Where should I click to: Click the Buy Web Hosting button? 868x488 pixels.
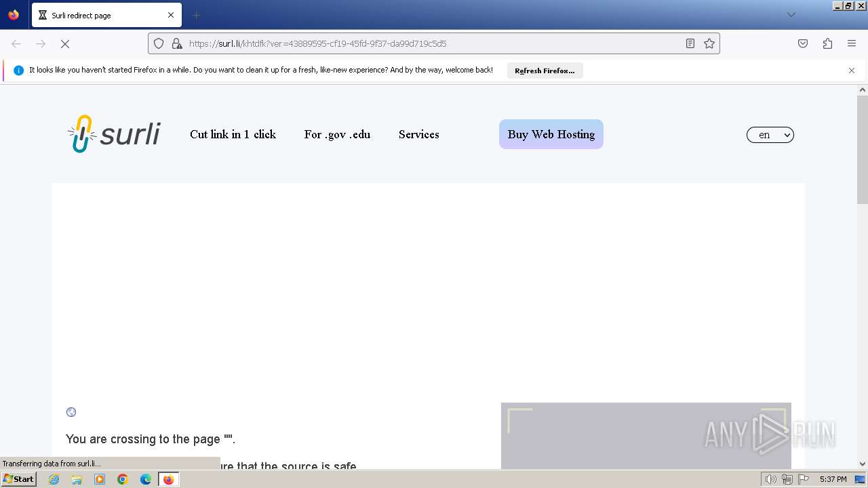(551, 134)
